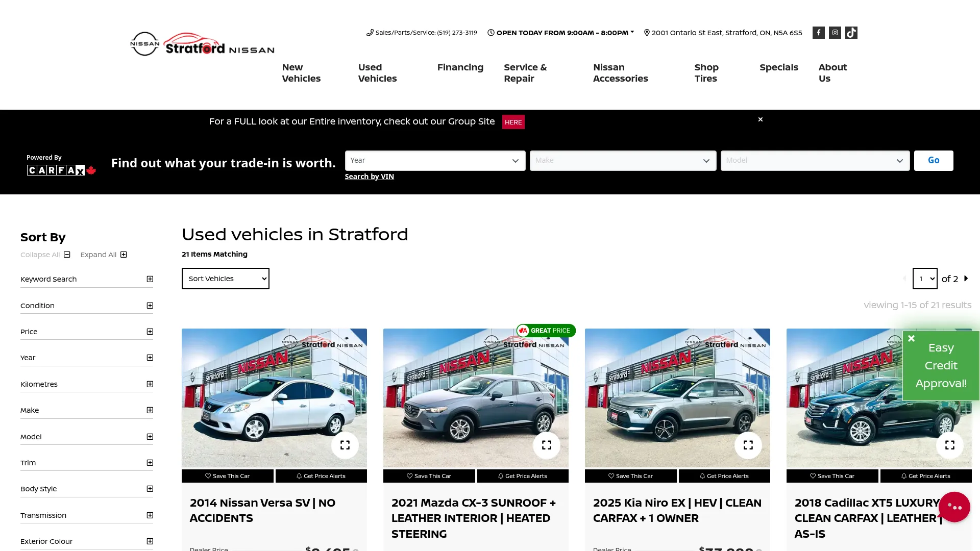Screen dimensions: 980x551
Task: Open the 2025 Kia Niro EX listing title
Action: coord(677,510)
